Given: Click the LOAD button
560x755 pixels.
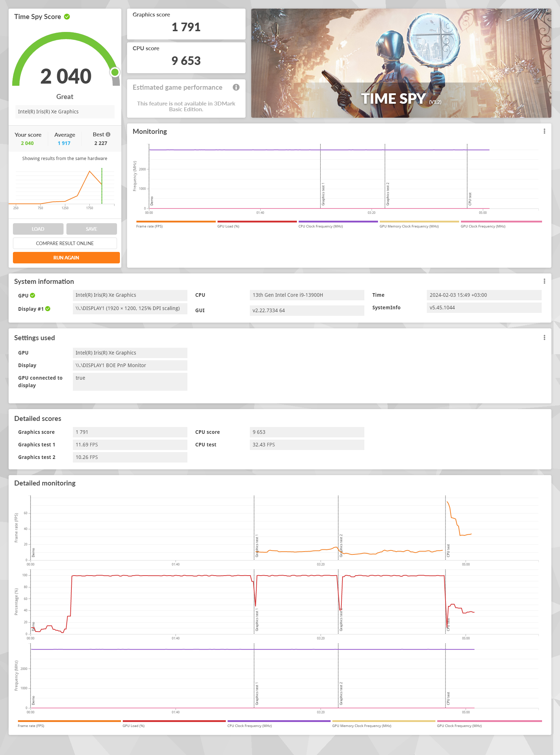Looking at the screenshot, I should point(38,229).
